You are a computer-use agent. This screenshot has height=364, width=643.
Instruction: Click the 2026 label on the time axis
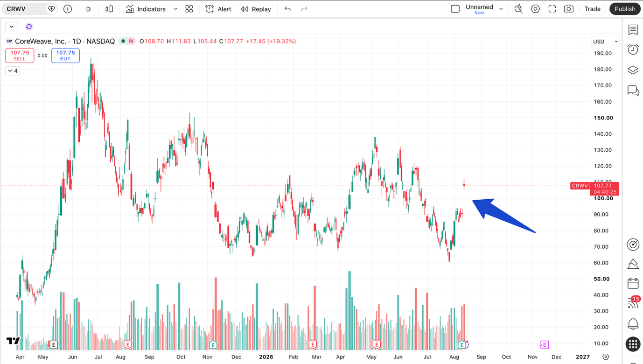266,357
